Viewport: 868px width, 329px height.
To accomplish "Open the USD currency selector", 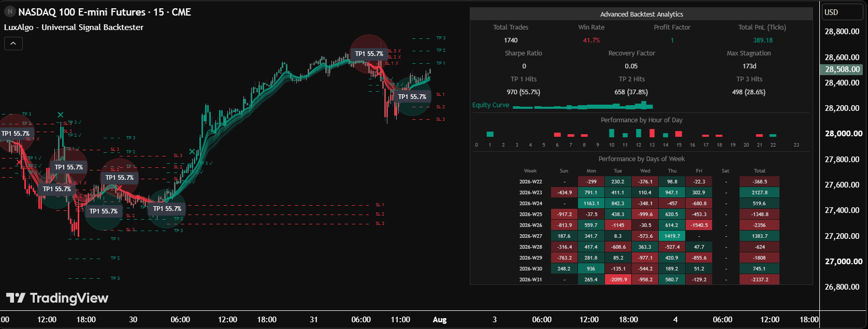I will [x=843, y=12].
